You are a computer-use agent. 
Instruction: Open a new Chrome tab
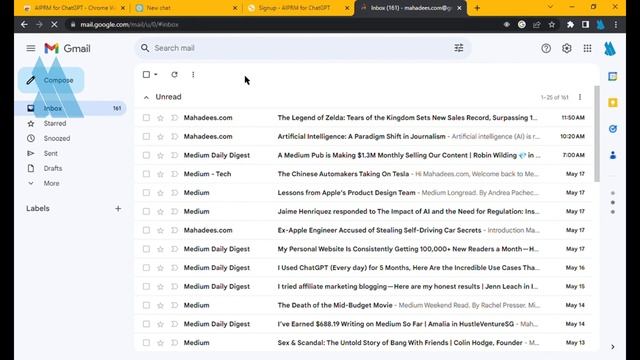point(477,8)
